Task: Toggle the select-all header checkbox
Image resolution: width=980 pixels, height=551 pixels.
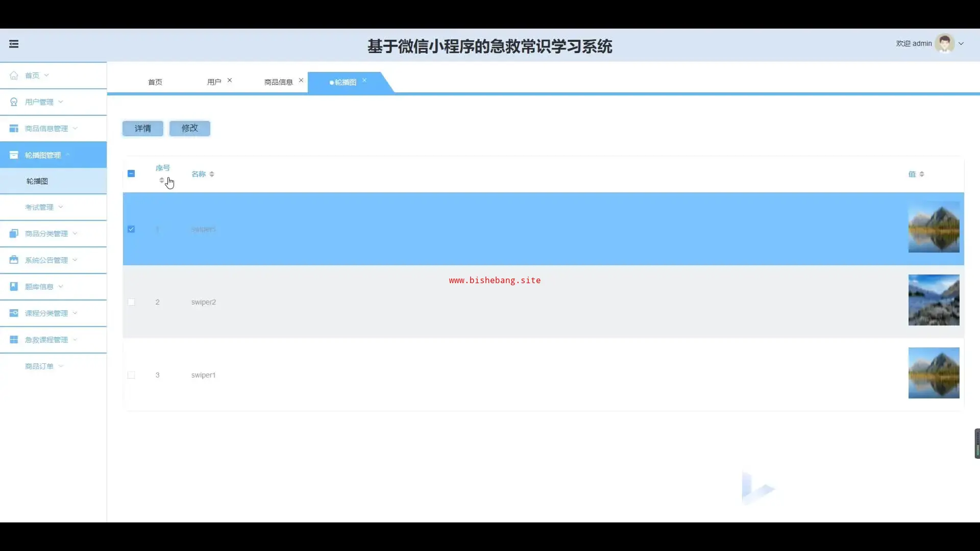Action: pyautogui.click(x=131, y=174)
